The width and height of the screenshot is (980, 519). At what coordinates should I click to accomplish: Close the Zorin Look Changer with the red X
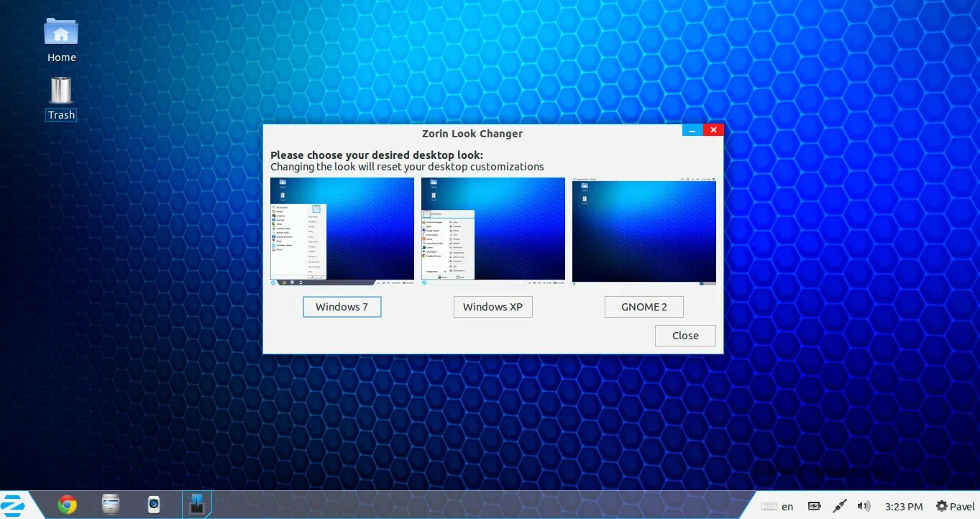point(713,130)
